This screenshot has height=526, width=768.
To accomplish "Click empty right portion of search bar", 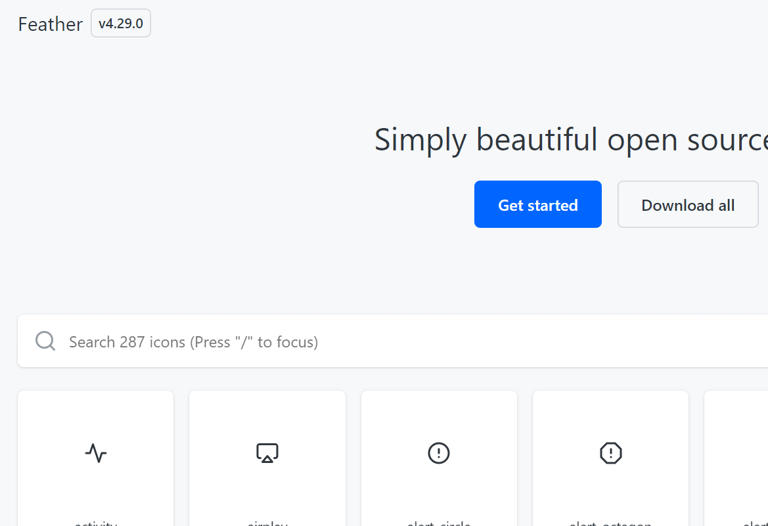I will (588, 341).
